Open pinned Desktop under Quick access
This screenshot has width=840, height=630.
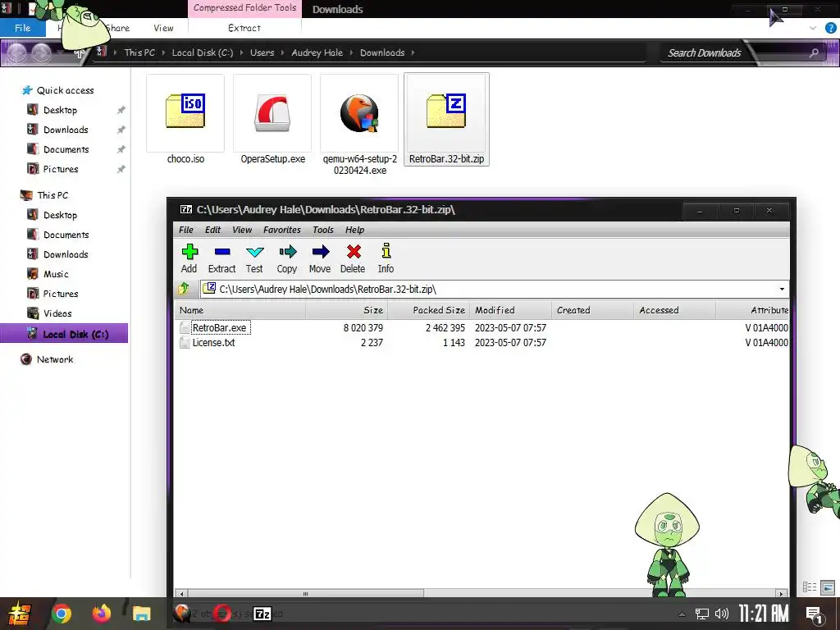tap(60, 110)
